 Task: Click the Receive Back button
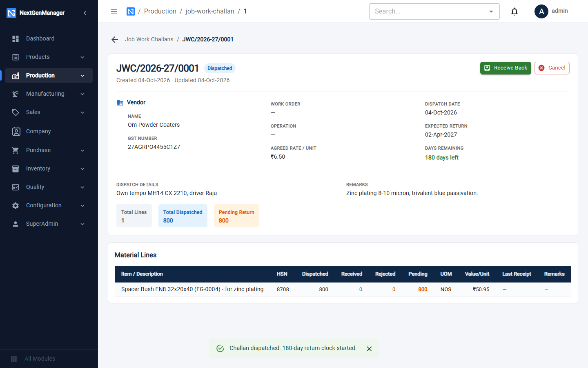point(506,68)
